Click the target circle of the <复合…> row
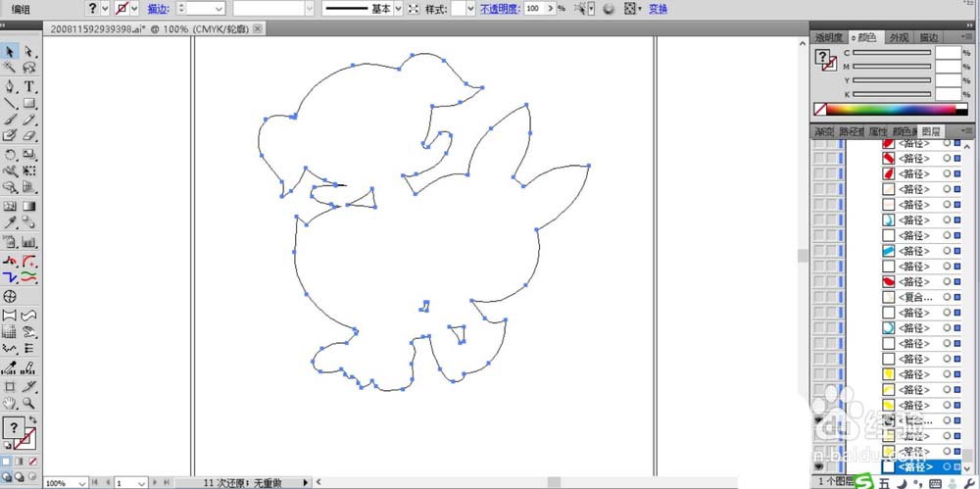 point(947,297)
